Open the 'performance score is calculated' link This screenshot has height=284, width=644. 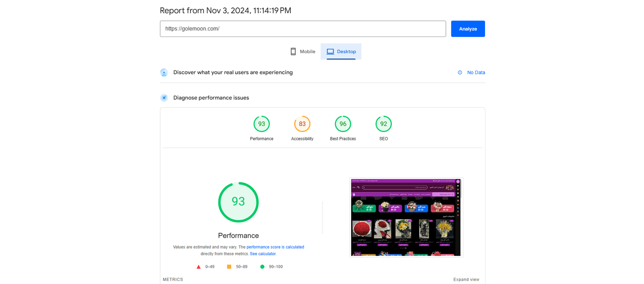275,247
